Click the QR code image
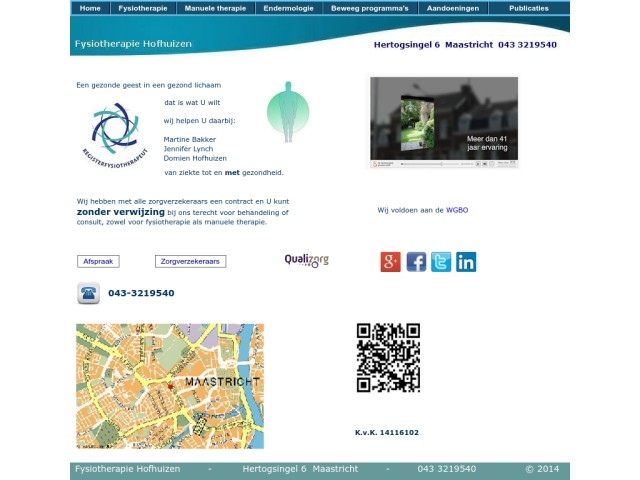The width and height of the screenshot is (640, 480). [x=388, y=357]
